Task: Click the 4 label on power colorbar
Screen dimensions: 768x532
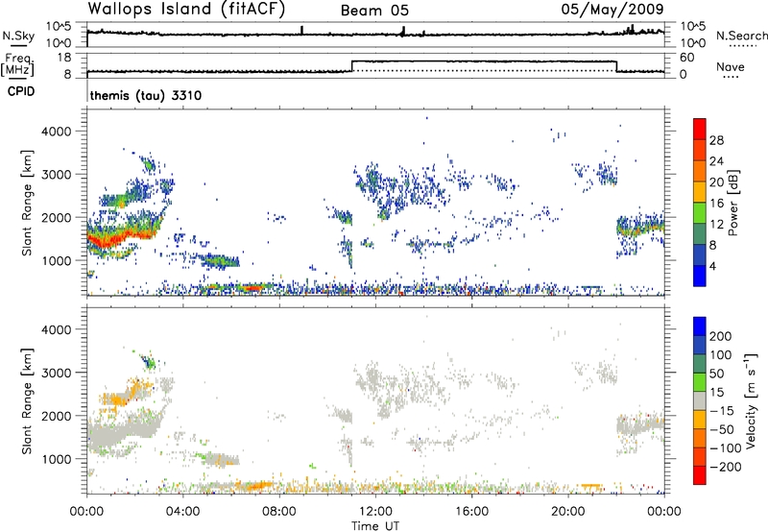Action: [x=712, y=266]
